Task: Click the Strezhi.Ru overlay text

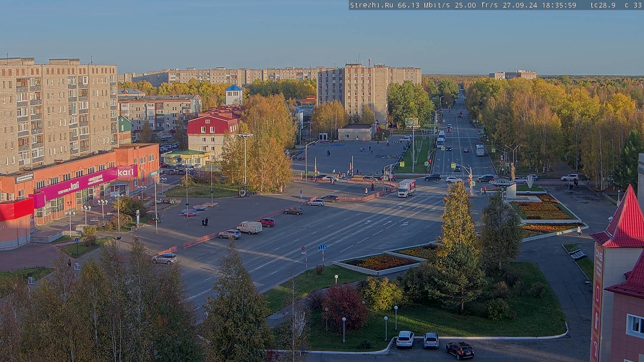Action: (372, 5)
